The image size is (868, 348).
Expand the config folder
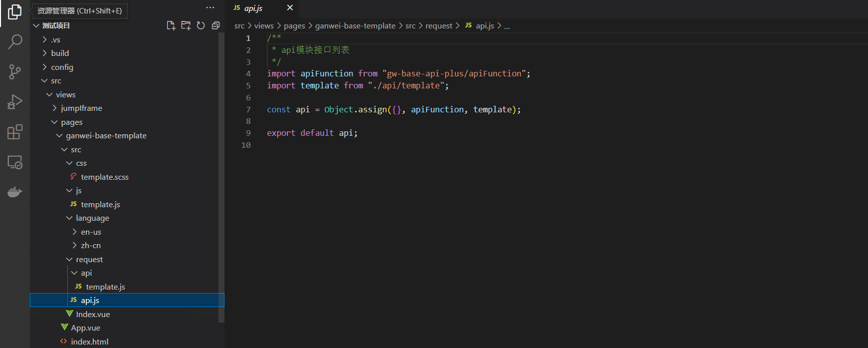(x=62, y=67)
